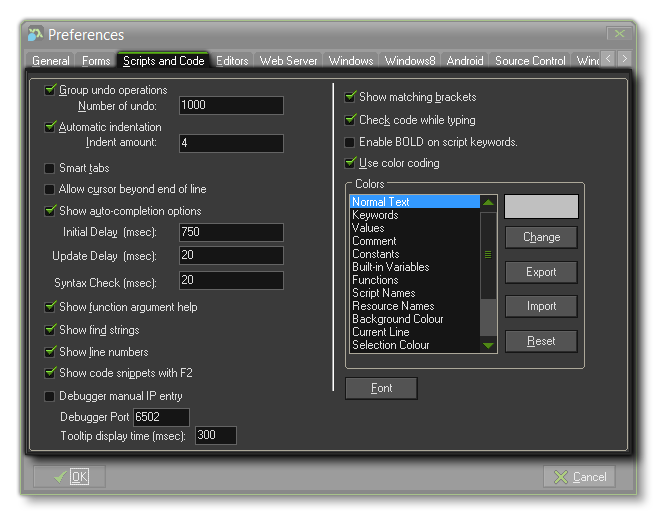Image resolution: width=657 pixels, height=515 pixels.
Task: Click the Export colors button
Action: [x=541, y=272]
